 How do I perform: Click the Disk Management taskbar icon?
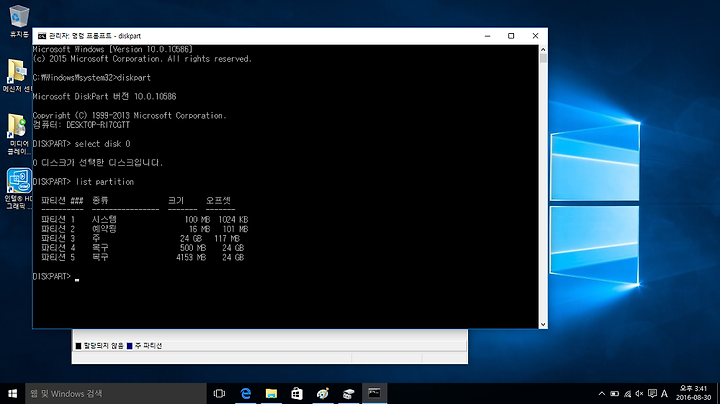click(x=349, y=393)
